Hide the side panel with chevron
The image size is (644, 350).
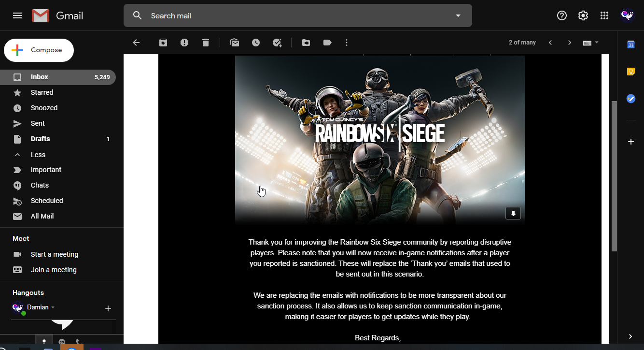click(x=630, y=336)
